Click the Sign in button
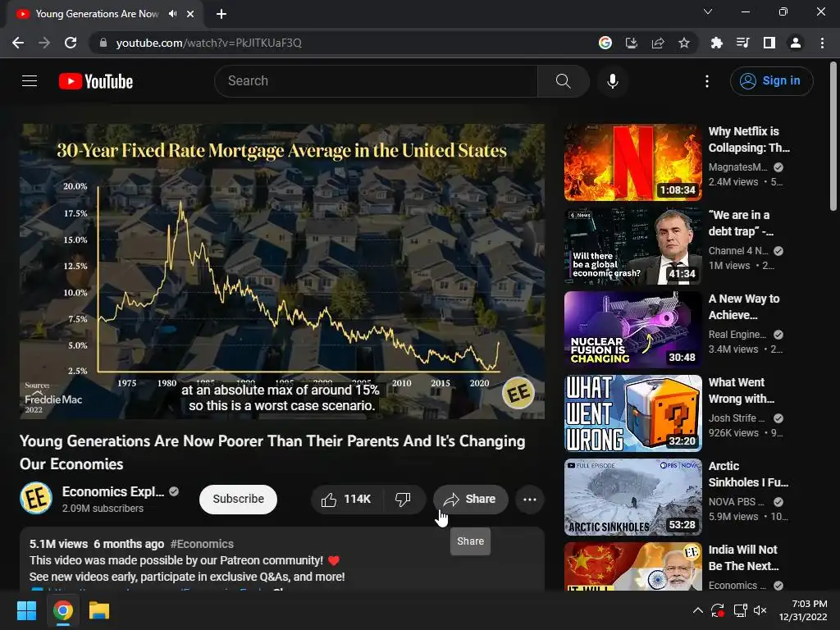 click(x=771, y=81)
